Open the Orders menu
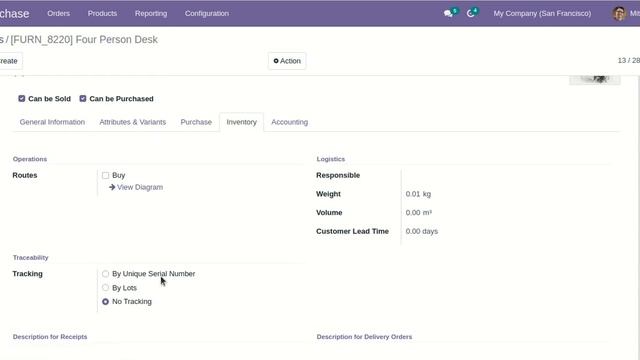The image size is (640, 360). click(x=58, y=13)
